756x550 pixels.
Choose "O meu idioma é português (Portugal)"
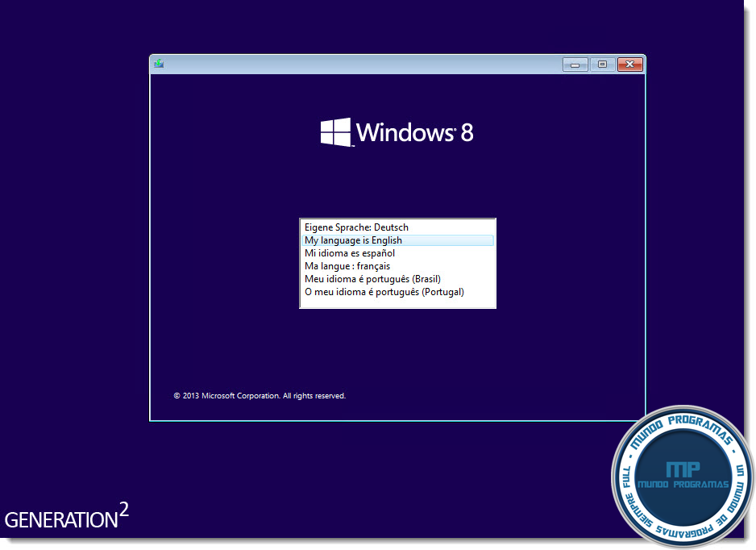[398, 292]
